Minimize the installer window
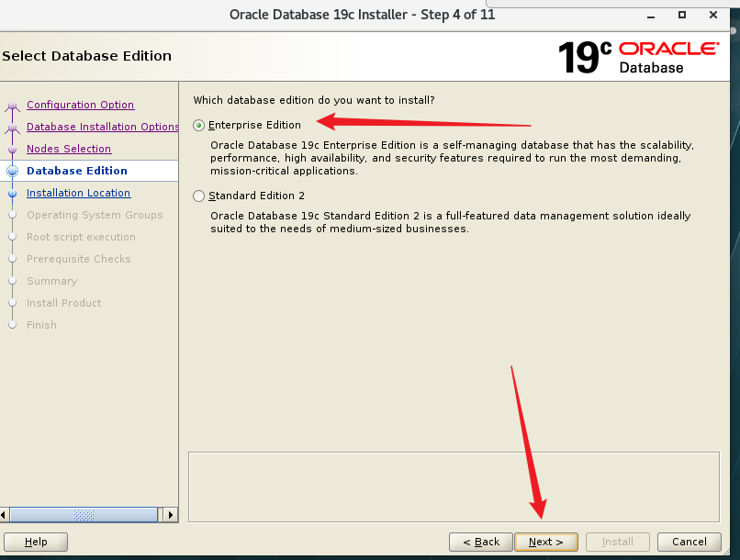The image size is (740, 560). [x=651, y=16]
